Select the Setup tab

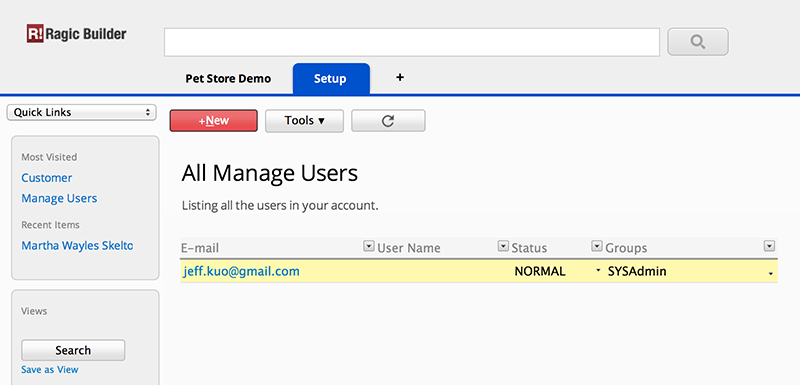(x=331, y=79)
